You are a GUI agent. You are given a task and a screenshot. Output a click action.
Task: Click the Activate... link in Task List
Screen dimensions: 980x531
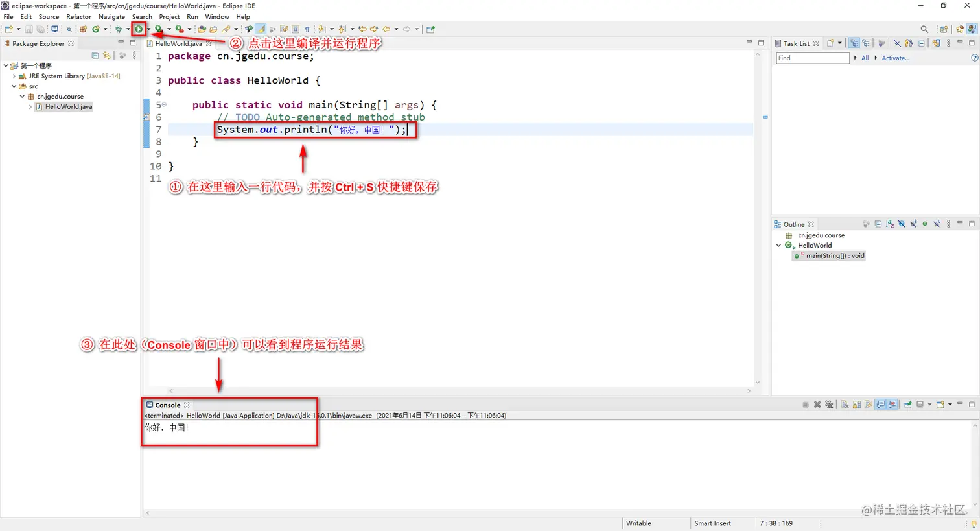click(x=896, y=58)
